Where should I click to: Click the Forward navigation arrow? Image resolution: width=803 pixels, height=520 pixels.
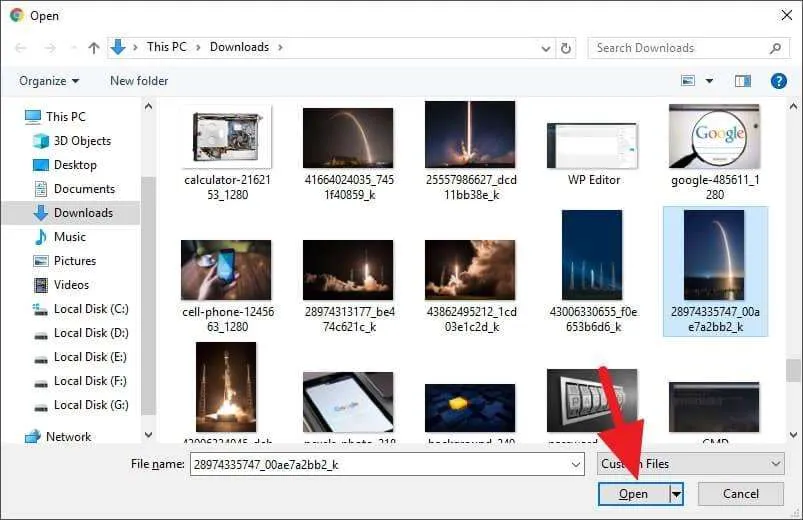click(50, 48)
